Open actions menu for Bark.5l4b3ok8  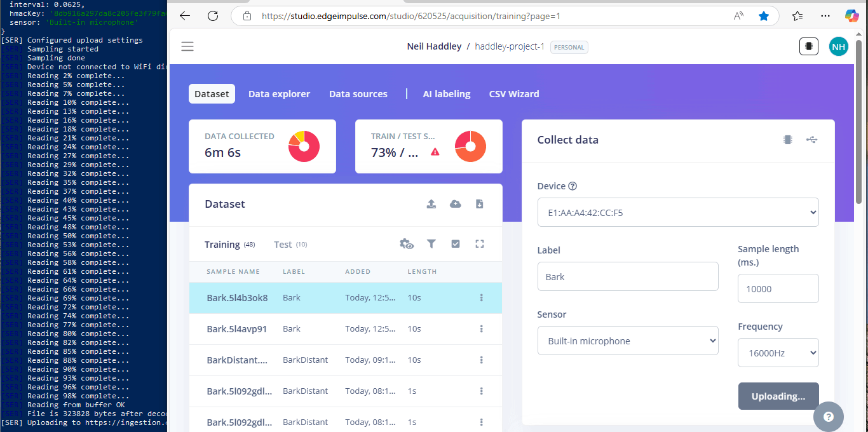tap(482, 297)
